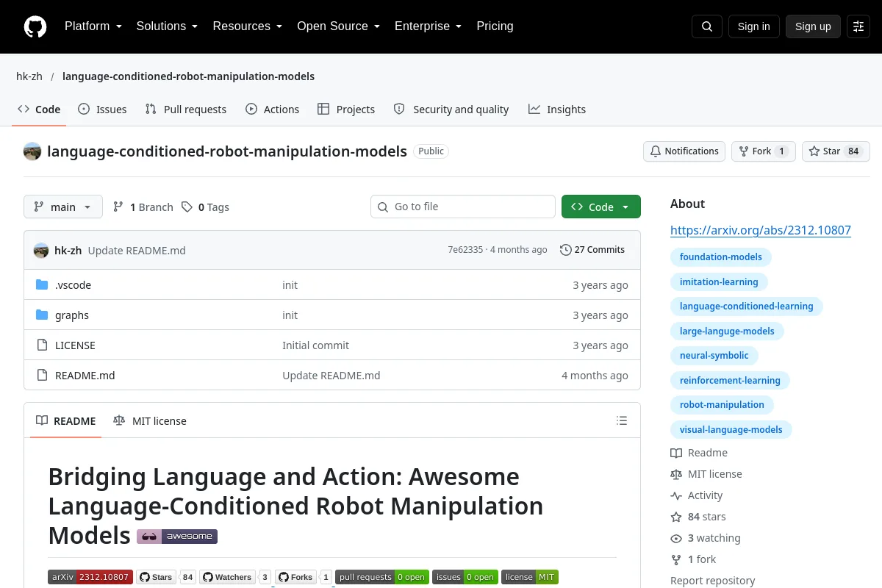Click the robot-manipulation topic tag
This screenshot has height=588, width=882.
pos(722,405)
